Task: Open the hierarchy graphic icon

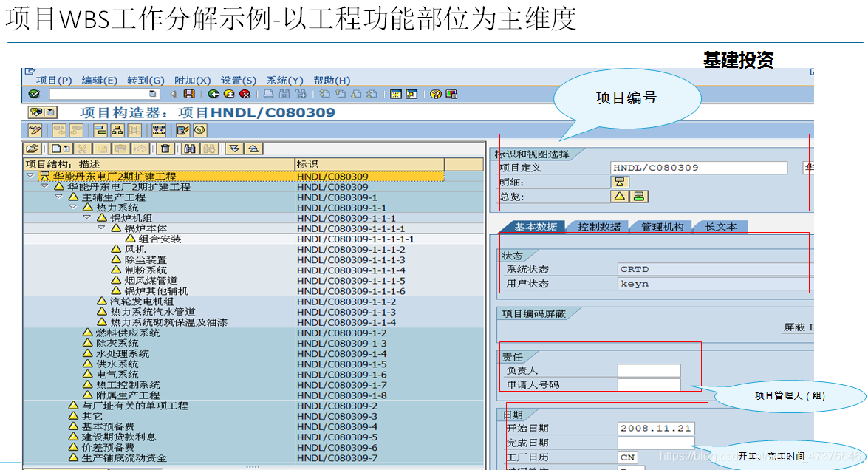Action: pyautogui.click(x=117, y=131)
